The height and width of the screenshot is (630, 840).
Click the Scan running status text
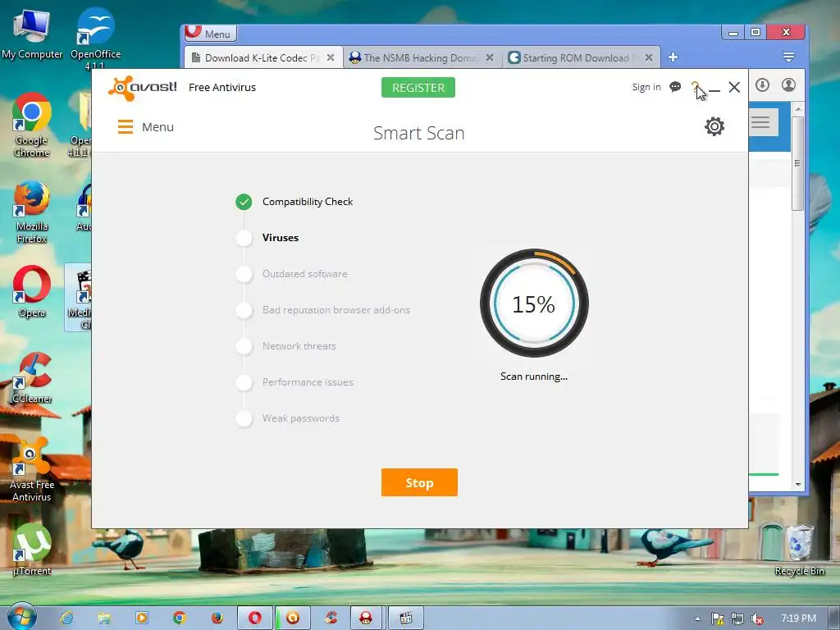tap(533, 377)
